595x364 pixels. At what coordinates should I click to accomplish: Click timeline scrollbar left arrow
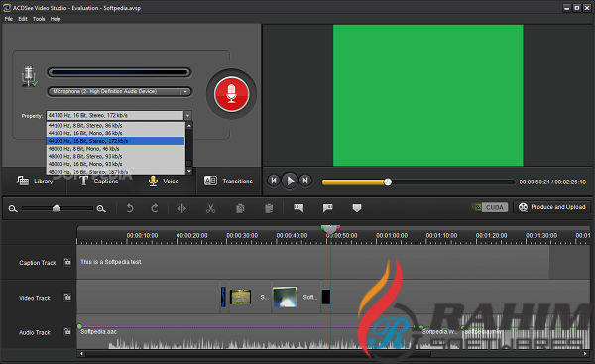point(81,354)
